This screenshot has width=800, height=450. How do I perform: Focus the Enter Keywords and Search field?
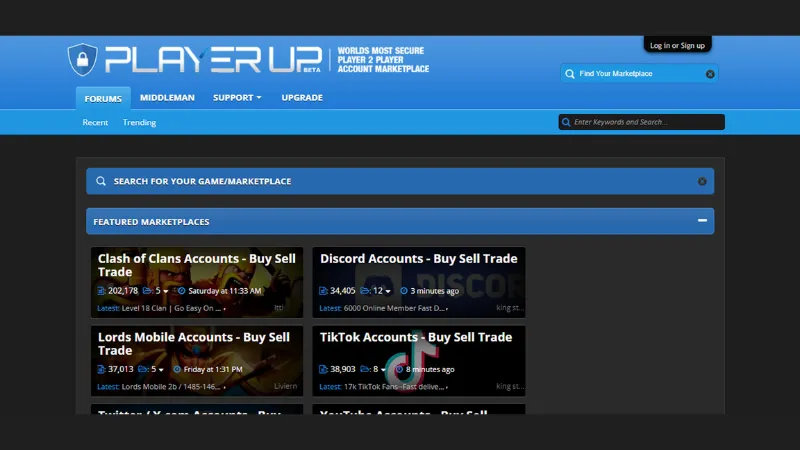point(641,122)
